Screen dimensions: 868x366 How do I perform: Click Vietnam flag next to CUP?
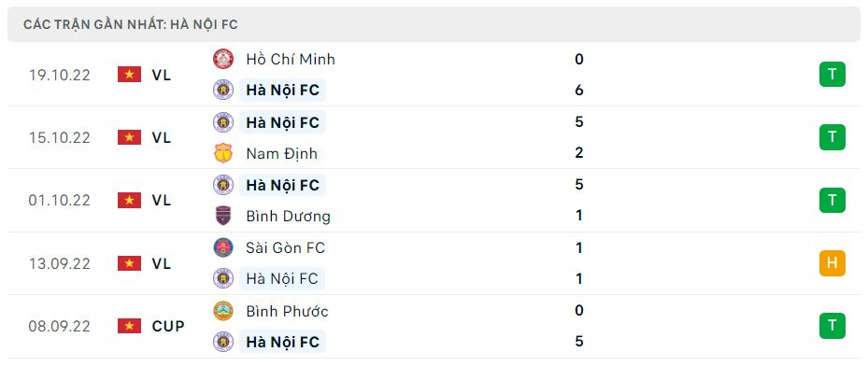130,326
